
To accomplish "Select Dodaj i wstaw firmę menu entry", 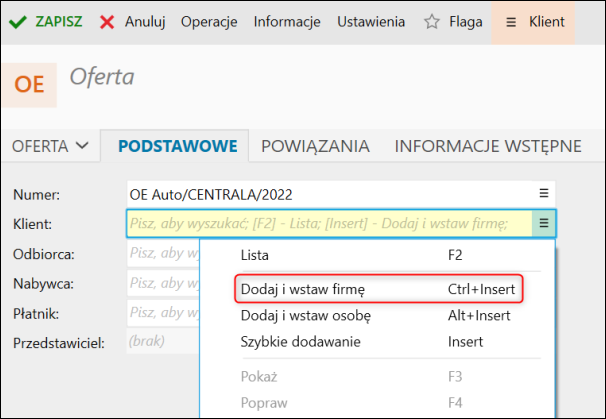I will point(378,289).
